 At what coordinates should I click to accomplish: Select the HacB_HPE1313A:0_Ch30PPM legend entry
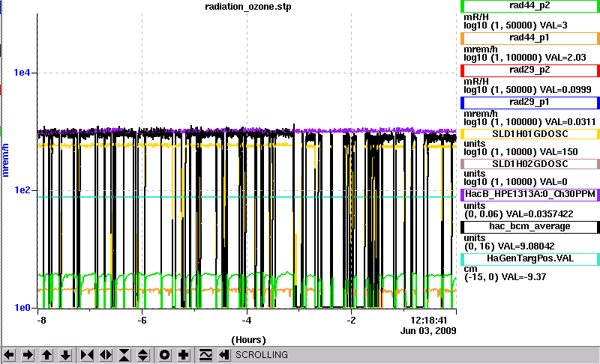pyautogui.click(x=530, y=195)
